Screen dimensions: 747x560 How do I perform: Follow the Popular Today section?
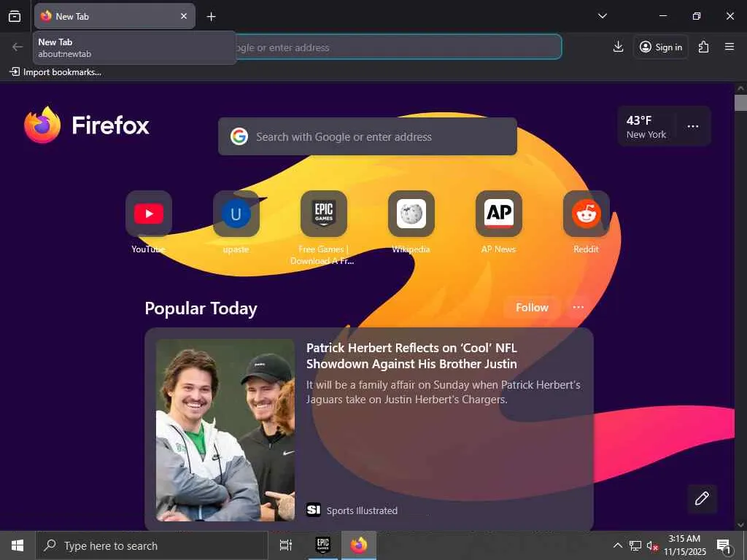click(532, 308)
